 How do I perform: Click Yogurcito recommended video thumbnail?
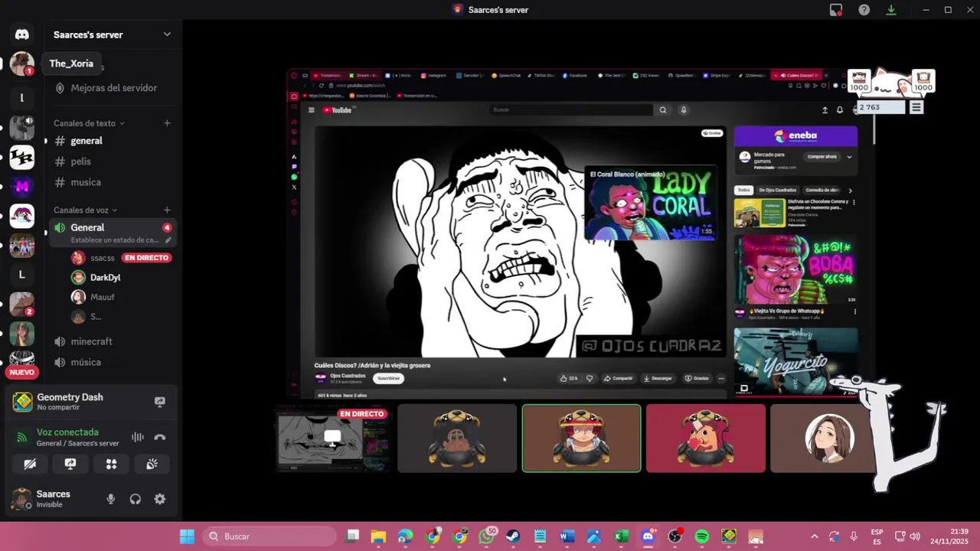(x=795, y=361)
